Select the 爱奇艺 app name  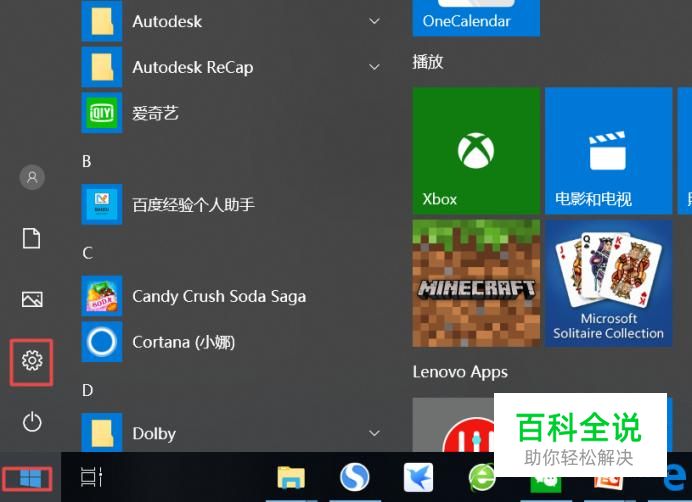pyautogui.click(x=155, y=113)
